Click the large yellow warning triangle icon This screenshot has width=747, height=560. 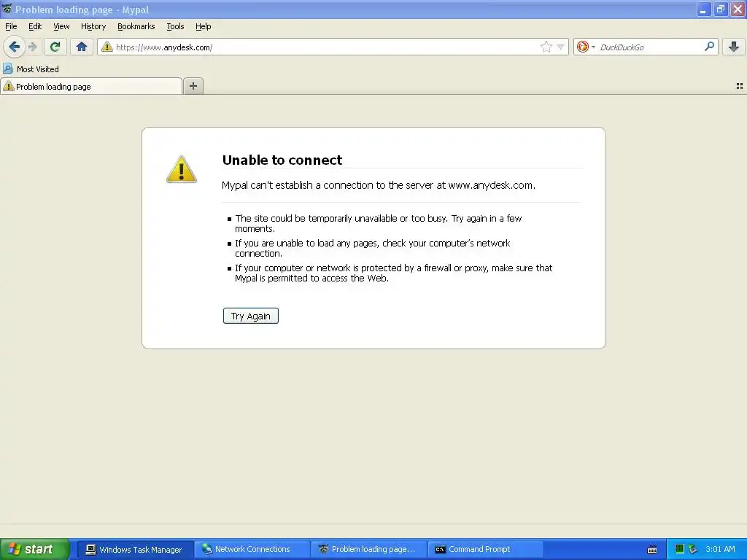coord(182,169)
